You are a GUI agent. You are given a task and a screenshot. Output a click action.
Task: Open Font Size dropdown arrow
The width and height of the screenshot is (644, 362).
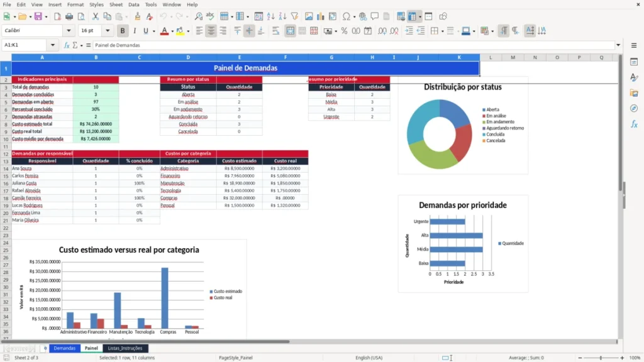point(108,30)
